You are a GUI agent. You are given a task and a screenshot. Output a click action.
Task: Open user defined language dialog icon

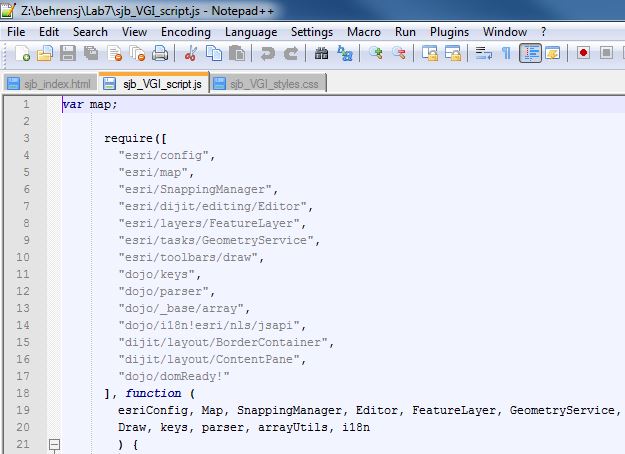[x=553, y=53]
